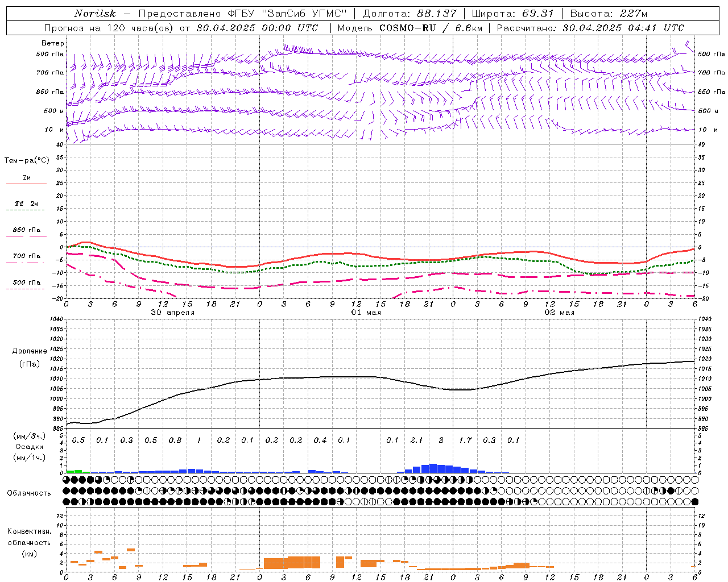This screenshot has width=728, height=582.
Task: Click the (мм/3ч.) precipitation unit label
Action: (30, 436)
